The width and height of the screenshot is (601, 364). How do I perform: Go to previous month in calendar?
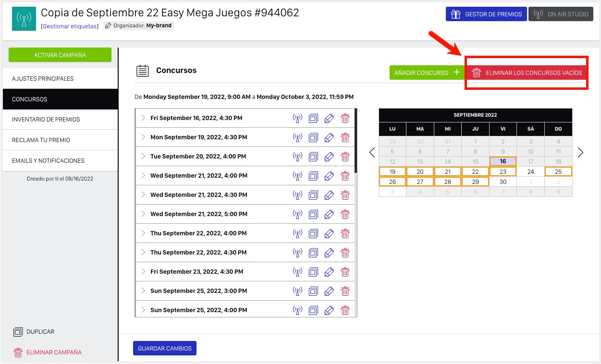372,153
